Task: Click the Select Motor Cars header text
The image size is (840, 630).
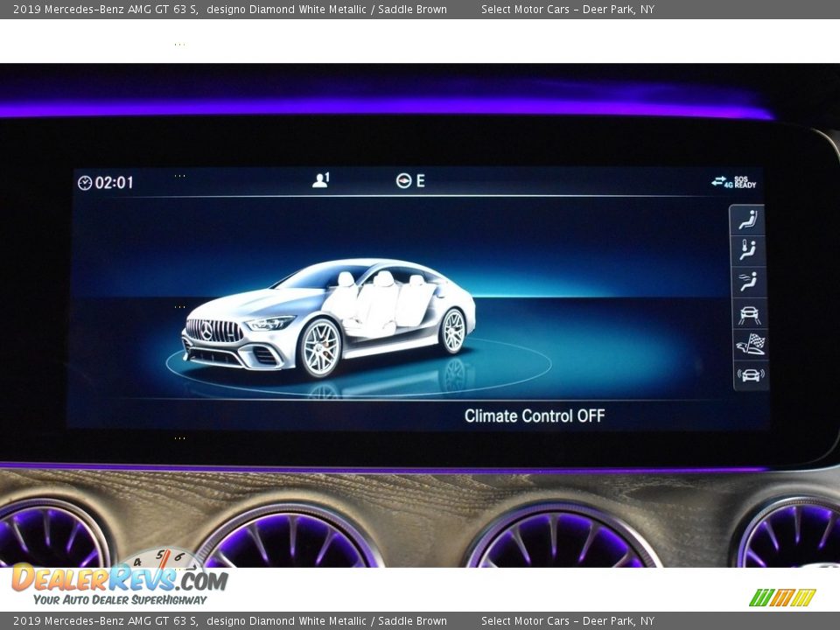Action: (x=567, y=9)
